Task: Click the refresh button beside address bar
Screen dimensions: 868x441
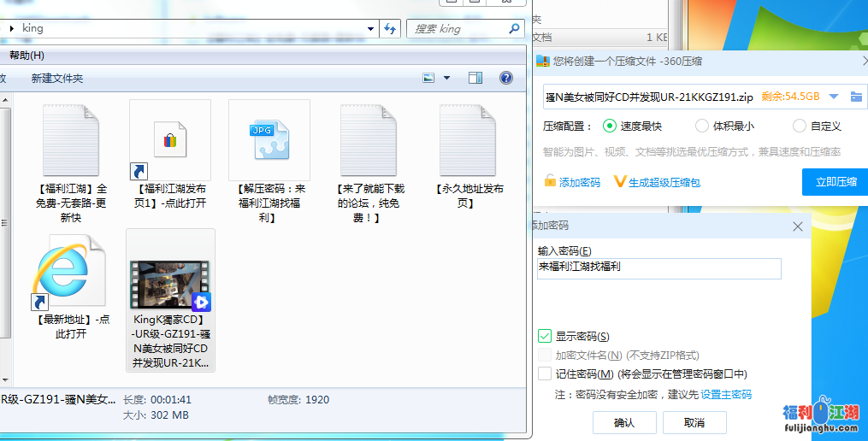Action: (x=390, y=29)
